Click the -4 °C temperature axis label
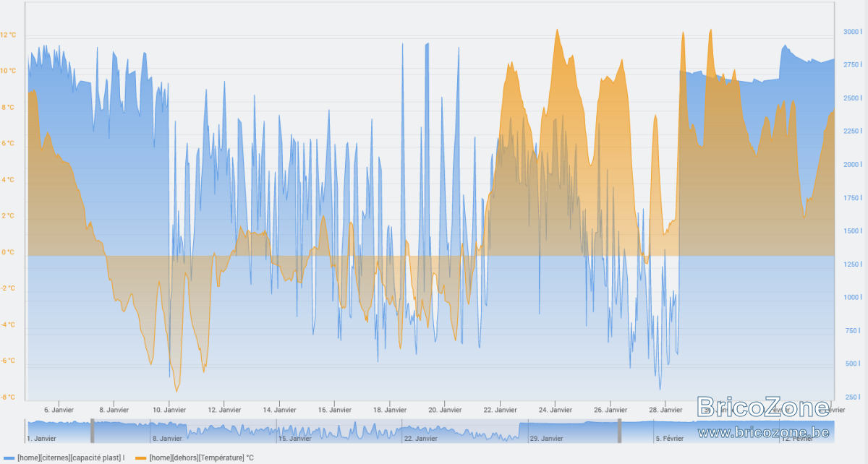Viewport: 868px width, 464px height. (x=8, y=325)
